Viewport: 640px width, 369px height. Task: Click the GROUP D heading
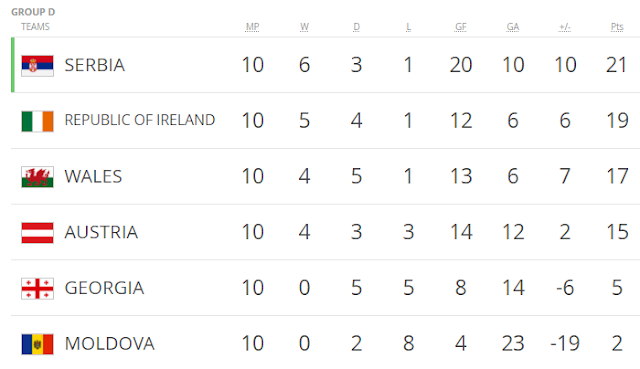(33, 12)
